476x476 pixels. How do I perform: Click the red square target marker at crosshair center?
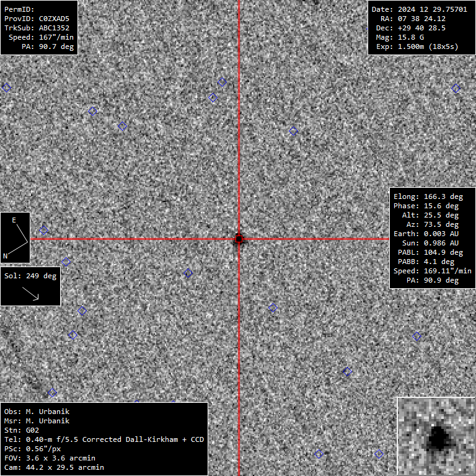pos(239,239)
